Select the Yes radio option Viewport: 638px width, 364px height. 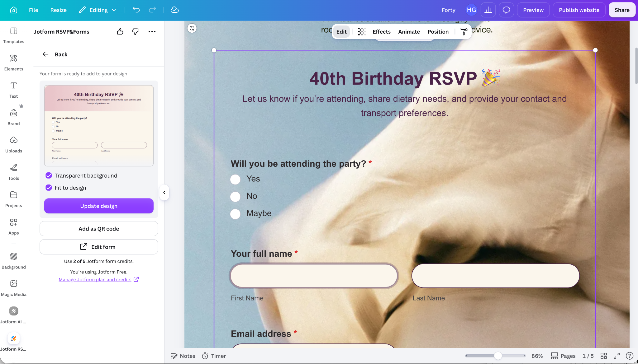pos(235,179)
